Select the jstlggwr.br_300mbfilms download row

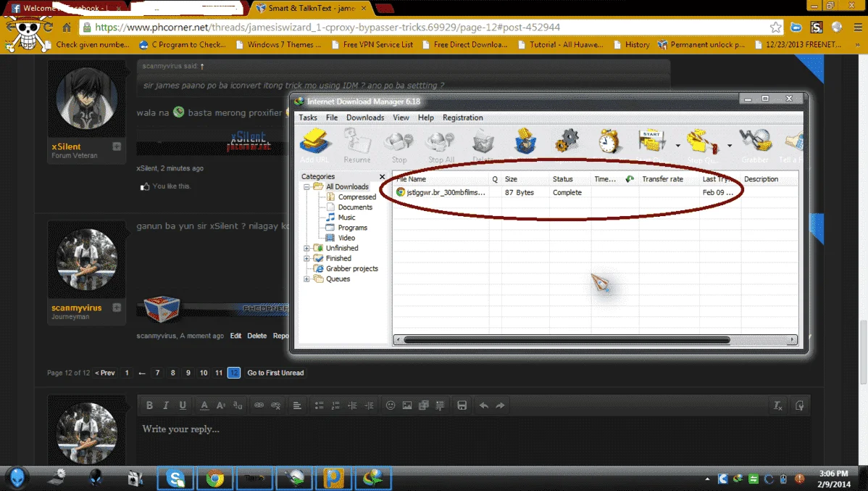point(595,192)
